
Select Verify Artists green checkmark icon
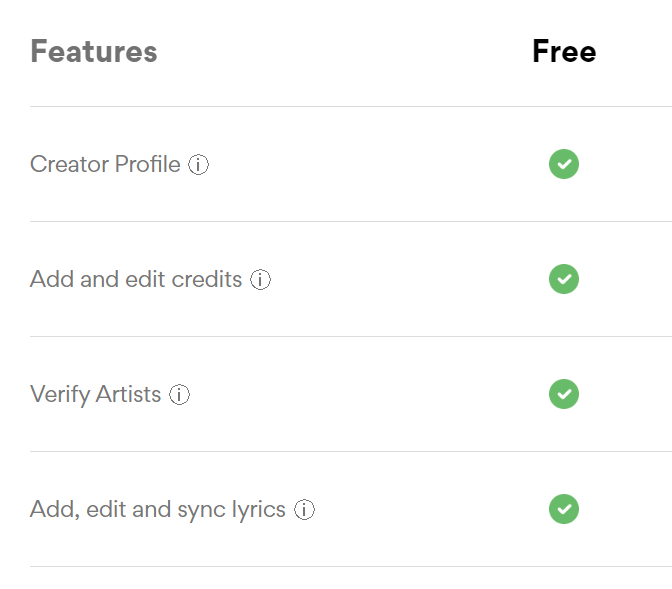click(564, 394)
